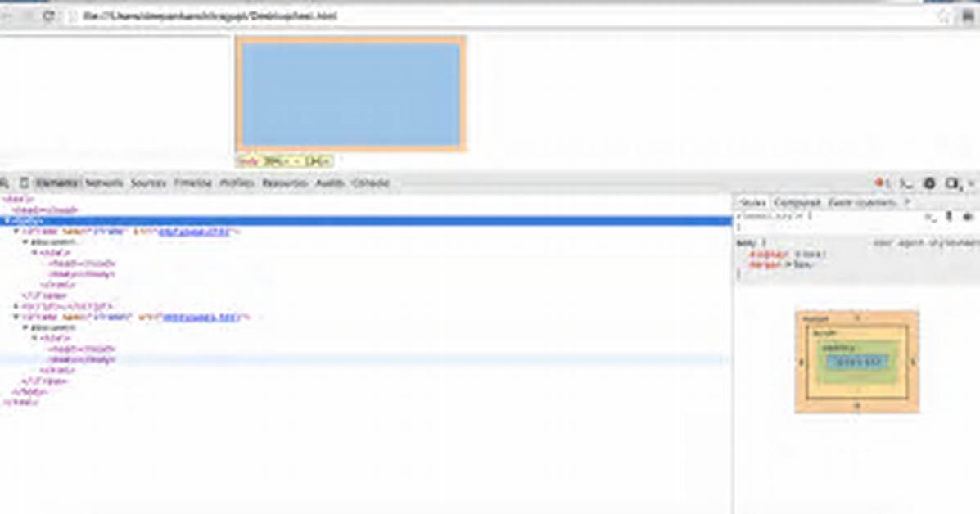This screenshot has width=980, height=514.
Task: Click the inspect element magnifier icon
Action: point(4,183)
